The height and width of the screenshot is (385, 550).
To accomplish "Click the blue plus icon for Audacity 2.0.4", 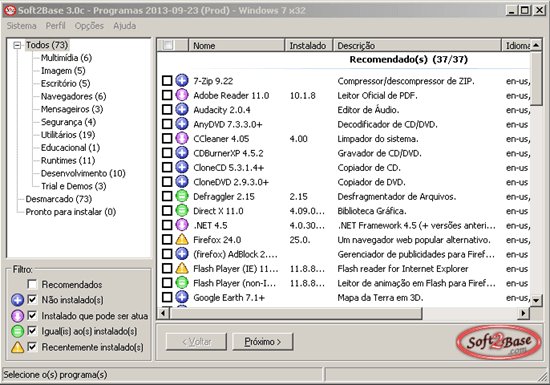I will click(182, 109).
